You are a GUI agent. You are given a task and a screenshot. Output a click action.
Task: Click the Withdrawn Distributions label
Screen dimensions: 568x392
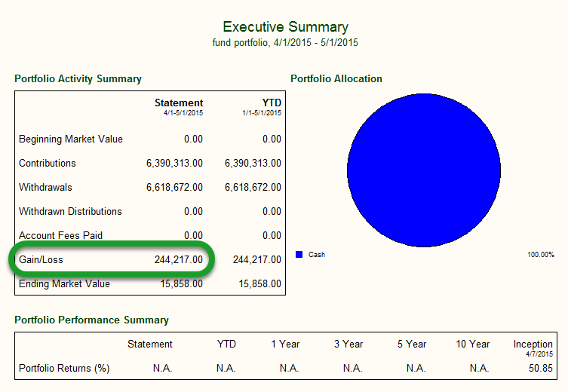point(70,211)
